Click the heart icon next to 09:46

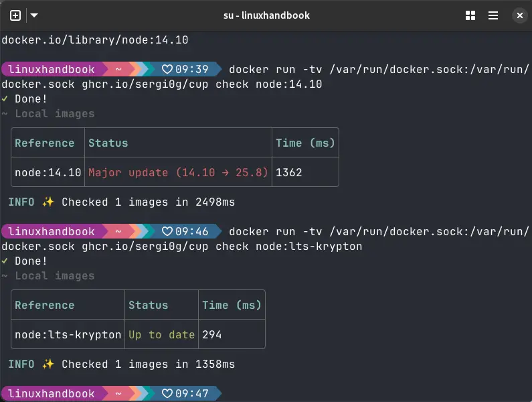tap(167, 231)
